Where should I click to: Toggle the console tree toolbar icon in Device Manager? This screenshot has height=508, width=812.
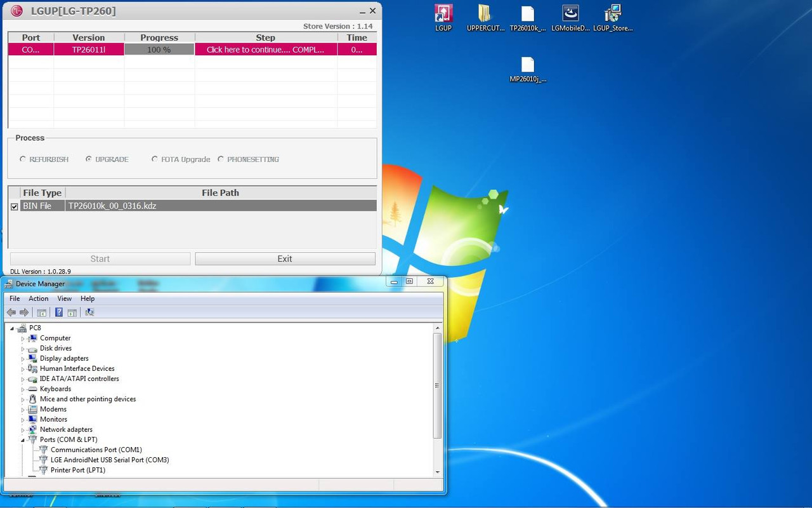41,312
